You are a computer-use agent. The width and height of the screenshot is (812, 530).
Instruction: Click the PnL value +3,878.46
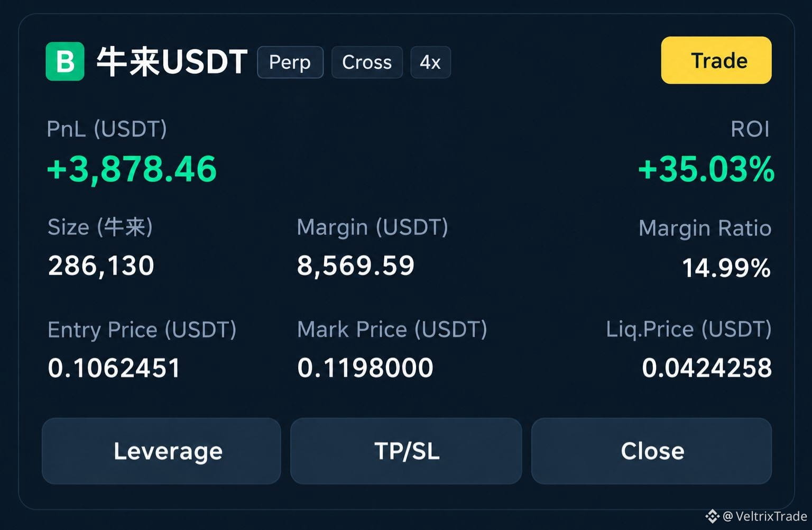(132, 169)
